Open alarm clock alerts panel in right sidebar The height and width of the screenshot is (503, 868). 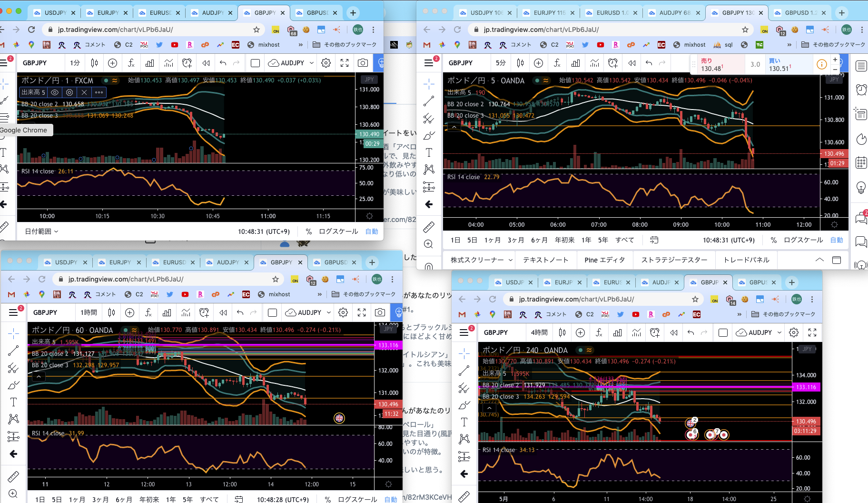click(861, 90)
